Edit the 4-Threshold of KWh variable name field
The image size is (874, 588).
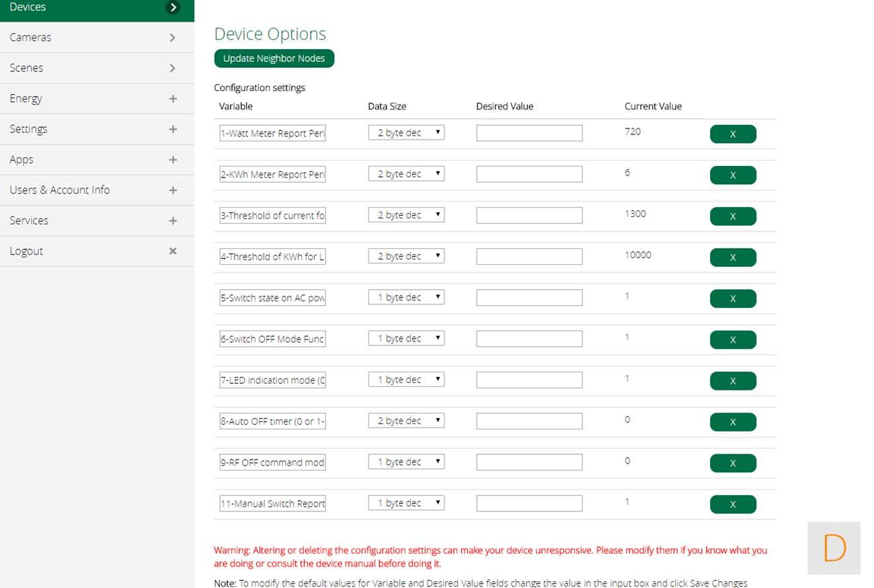coord(272,257)
